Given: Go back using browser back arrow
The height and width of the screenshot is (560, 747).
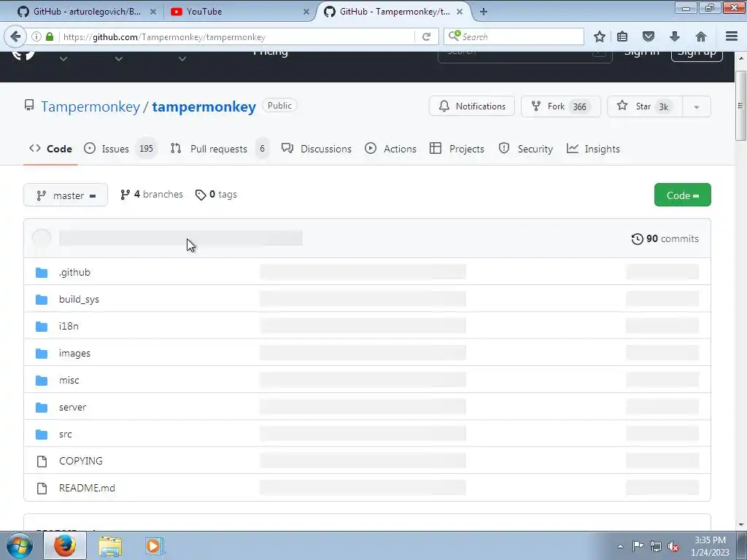Looking at the screenshot, I should click(15, 36).
